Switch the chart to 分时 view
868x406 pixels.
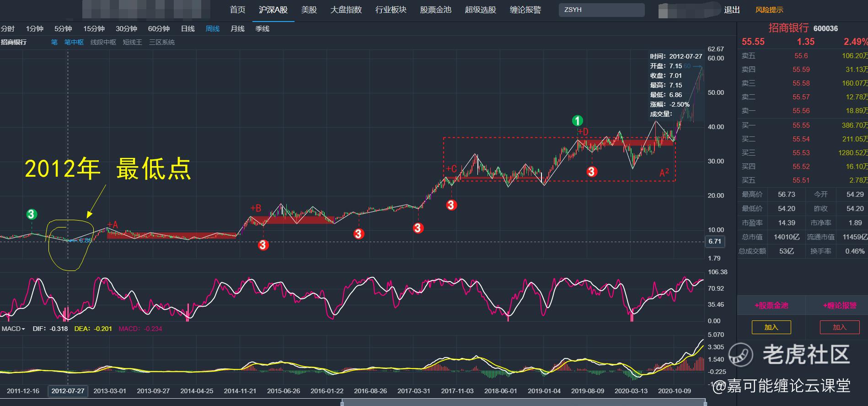[x=8, y=29]
